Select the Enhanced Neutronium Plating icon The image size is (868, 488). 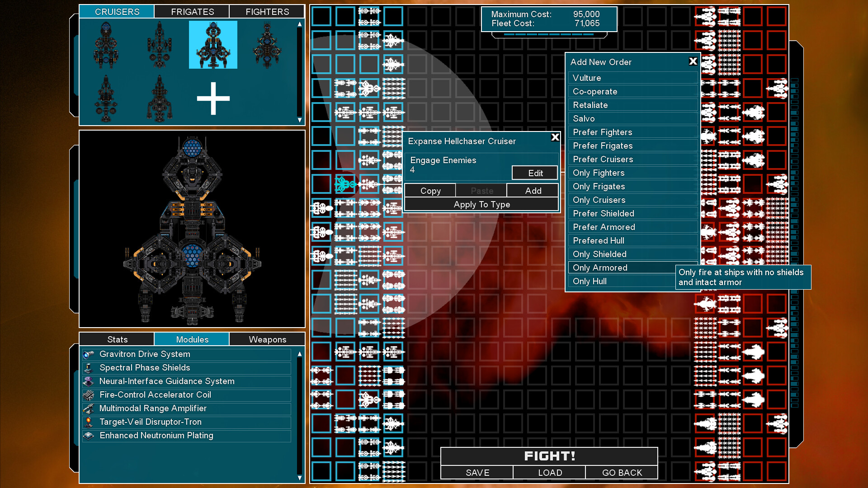point(89,436)
